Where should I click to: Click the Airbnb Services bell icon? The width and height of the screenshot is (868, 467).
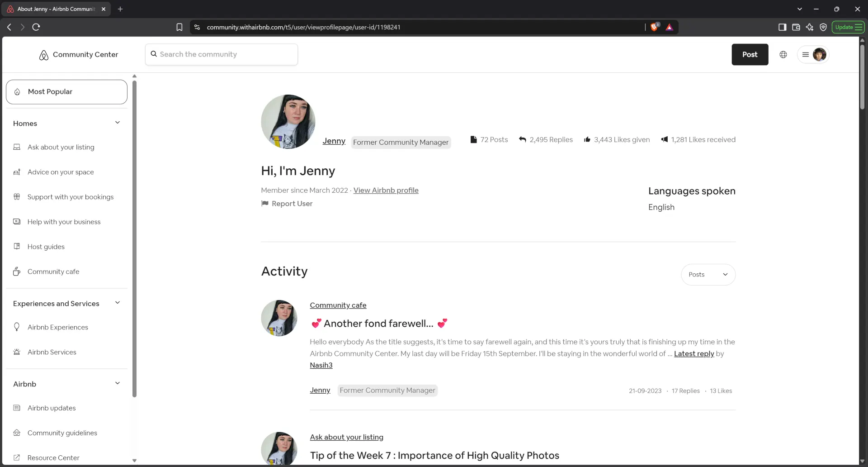point(17,352)
